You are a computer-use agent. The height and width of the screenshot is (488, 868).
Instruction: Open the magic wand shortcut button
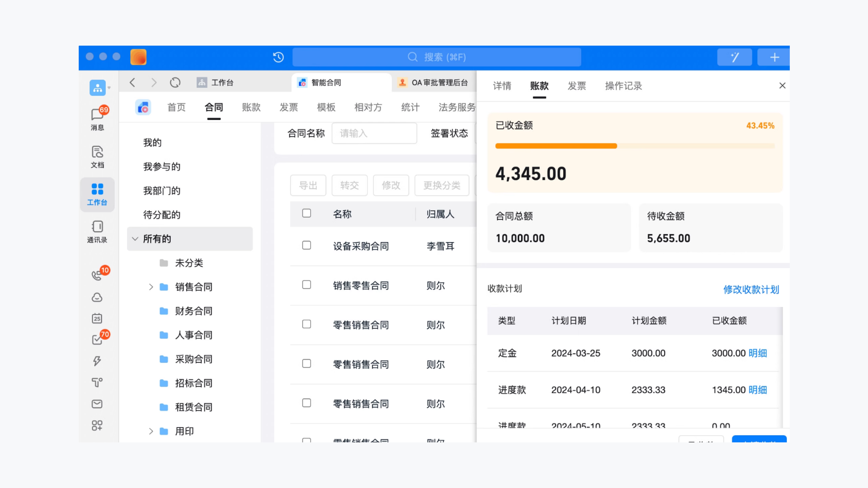(x=735, y=57)
